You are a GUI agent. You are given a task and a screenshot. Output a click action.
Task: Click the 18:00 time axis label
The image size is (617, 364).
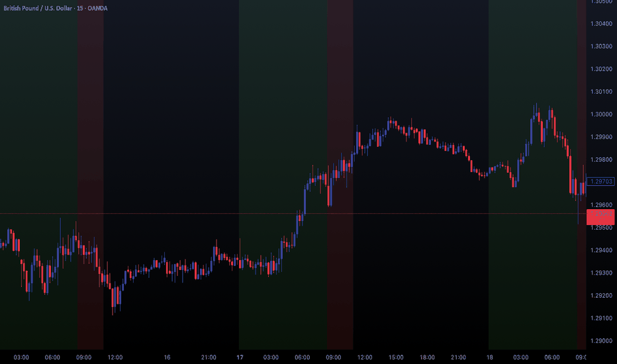pyautogui.click(x=427, y=357)
